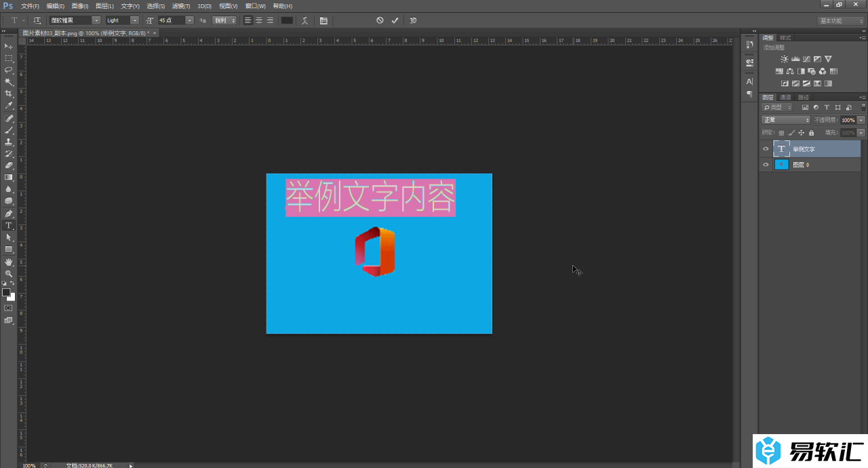The width and height of the screenshot is (868, 468).
Task: Select the Horizontal Type tool
Action: click(9, 225)
